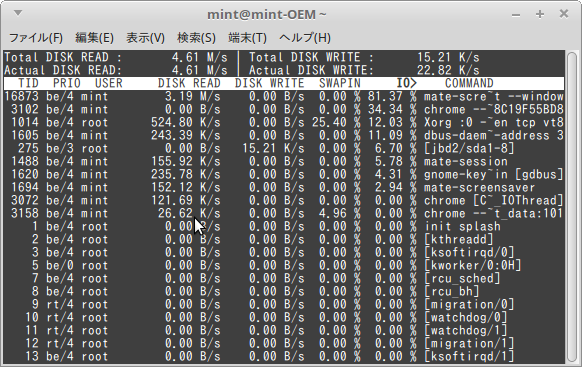This screenshot has height=367, width=582.
Task: Open the ヘルプ(H) menu
Action: coord(305,38)
